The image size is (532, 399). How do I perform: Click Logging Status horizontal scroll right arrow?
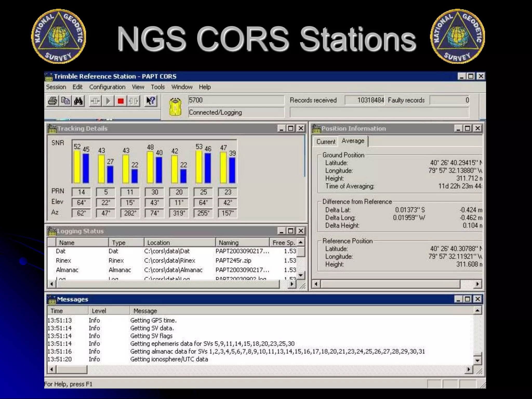(x=292, y=284)
